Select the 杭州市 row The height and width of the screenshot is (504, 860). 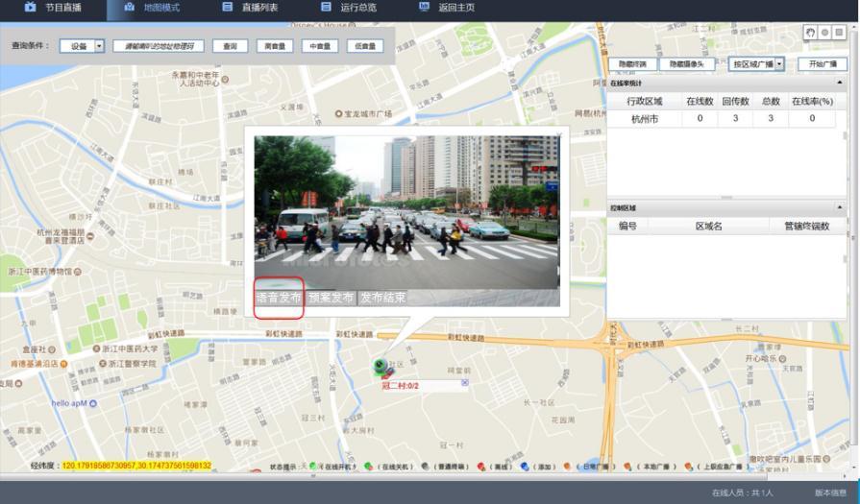click(x=722, y=118)
